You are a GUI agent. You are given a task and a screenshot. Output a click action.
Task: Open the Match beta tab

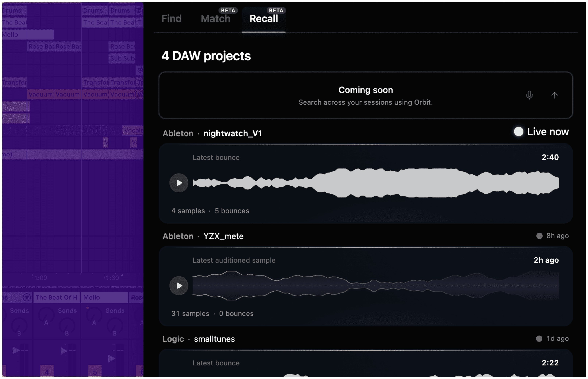pos(216,19)
